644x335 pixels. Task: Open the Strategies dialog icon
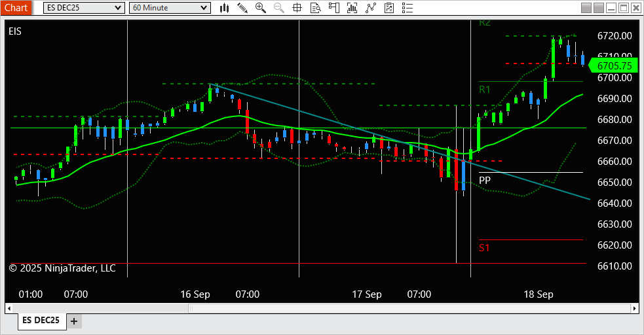(389, 8)
